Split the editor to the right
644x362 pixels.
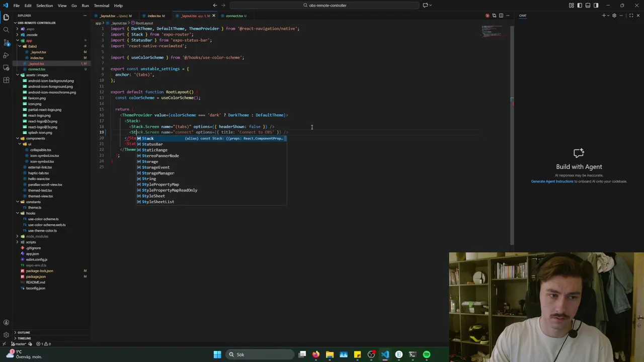501,16
